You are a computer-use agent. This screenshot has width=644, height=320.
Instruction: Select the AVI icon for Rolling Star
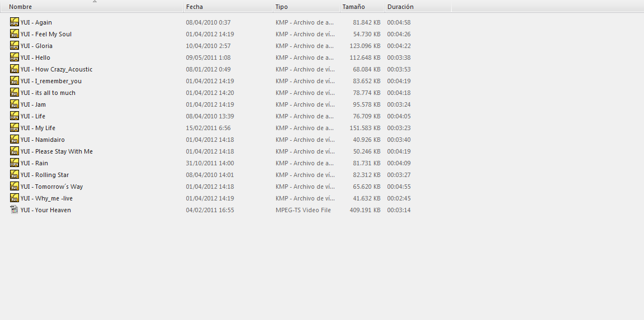click(x=15, y=174)
